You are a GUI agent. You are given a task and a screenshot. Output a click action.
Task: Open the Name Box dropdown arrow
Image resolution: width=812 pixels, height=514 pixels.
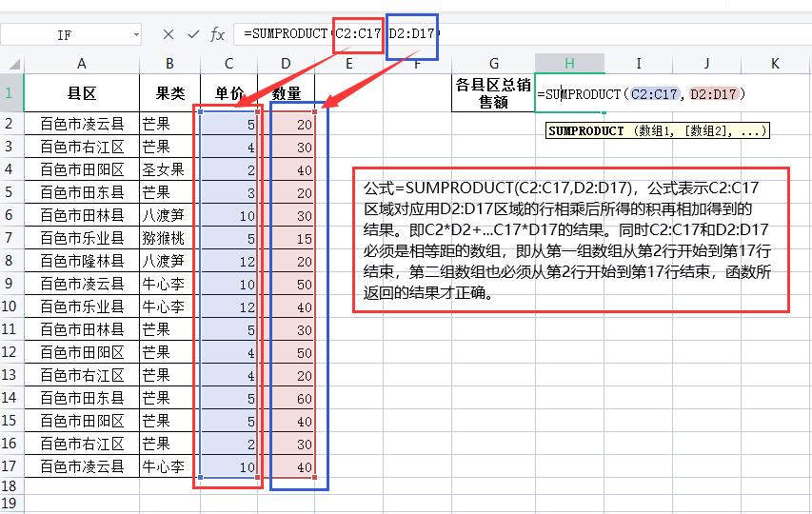(136, 34)
